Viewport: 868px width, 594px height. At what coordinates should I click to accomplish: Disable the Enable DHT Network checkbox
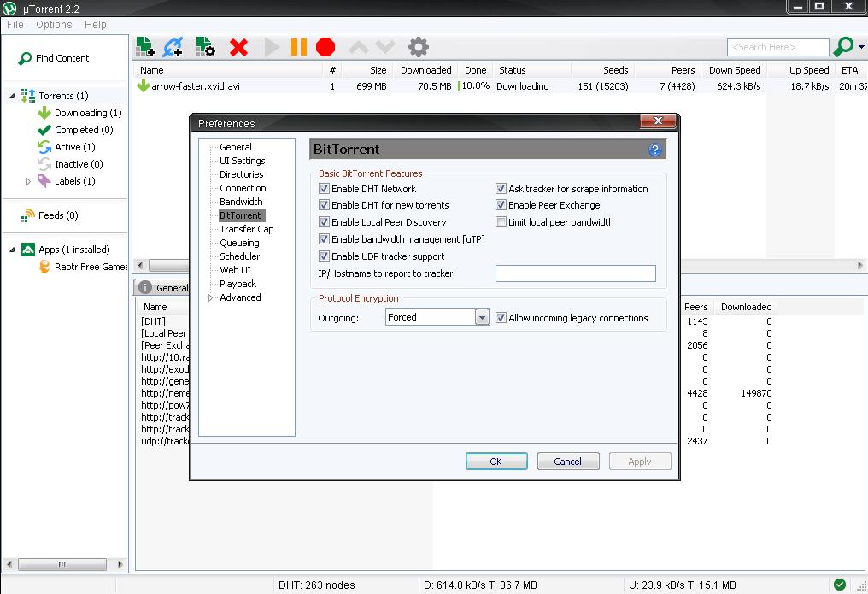coord(324,189)
